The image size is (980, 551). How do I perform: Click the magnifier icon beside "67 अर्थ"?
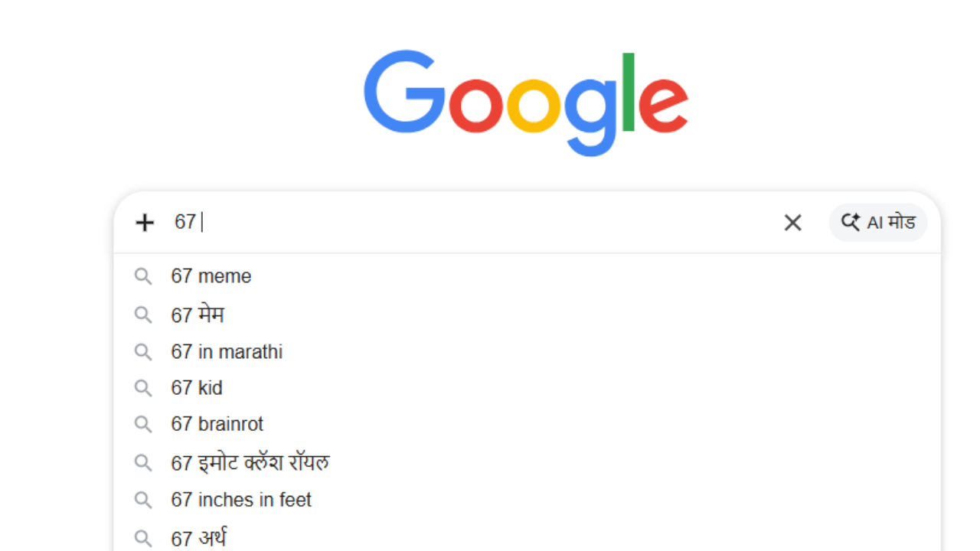(143, 538)
